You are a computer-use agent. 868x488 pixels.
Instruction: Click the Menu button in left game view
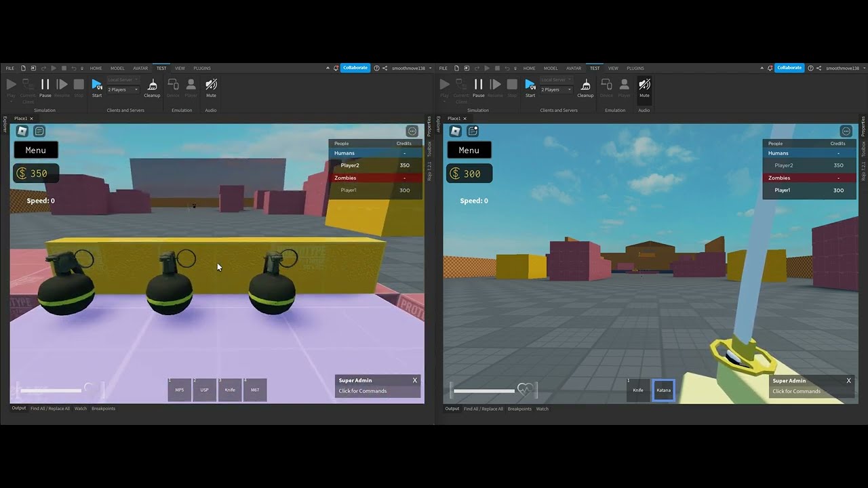pos(36,150)
